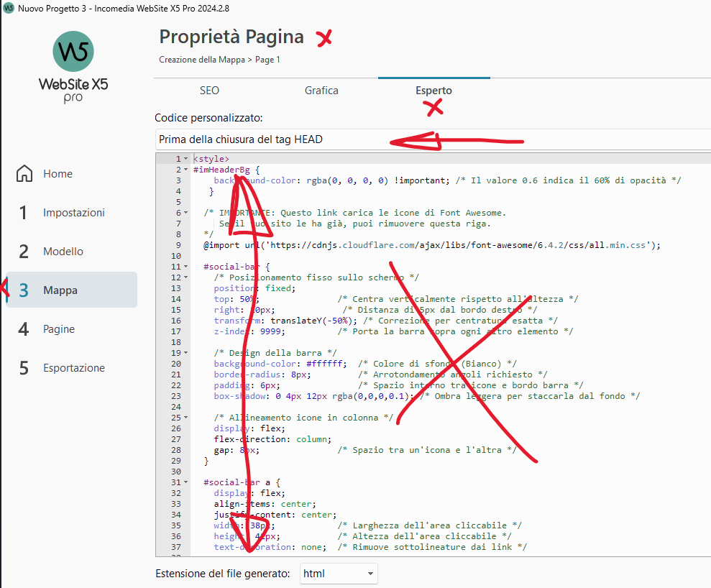
Task: Click the WebSite X5 Pro logo
Action: click(x=73, y=67)
